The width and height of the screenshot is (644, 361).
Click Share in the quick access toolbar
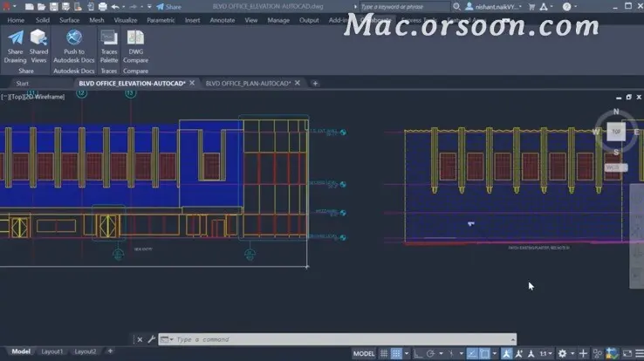168,7
